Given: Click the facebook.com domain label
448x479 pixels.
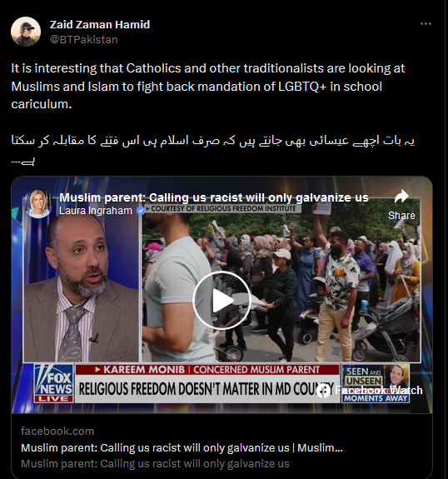Looking at the screenshot, I should click(x=57, y=431).
